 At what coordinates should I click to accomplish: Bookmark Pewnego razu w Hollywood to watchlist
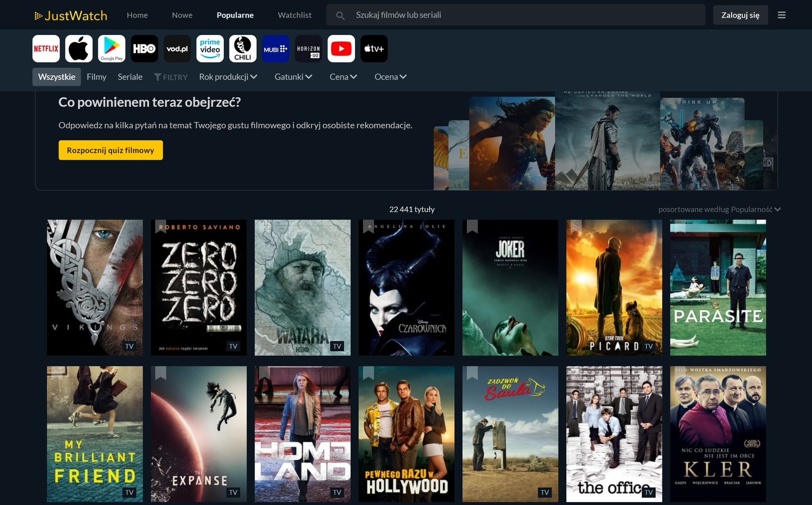[x=368, y=373]
